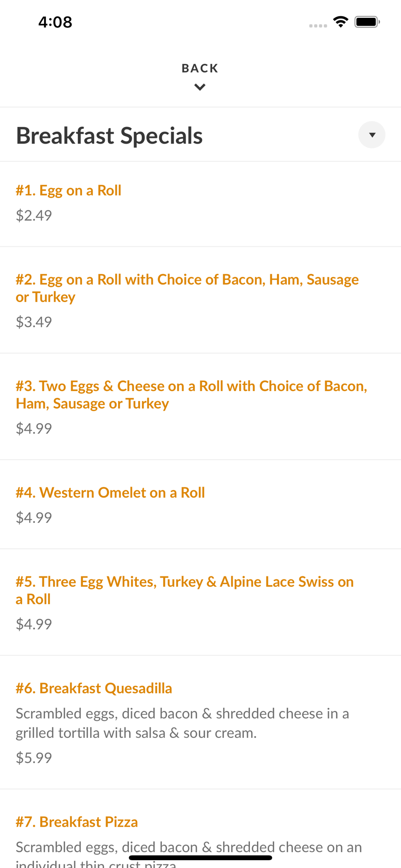Tap the Breakfast Quesadilla description text

tap(182, 723)
